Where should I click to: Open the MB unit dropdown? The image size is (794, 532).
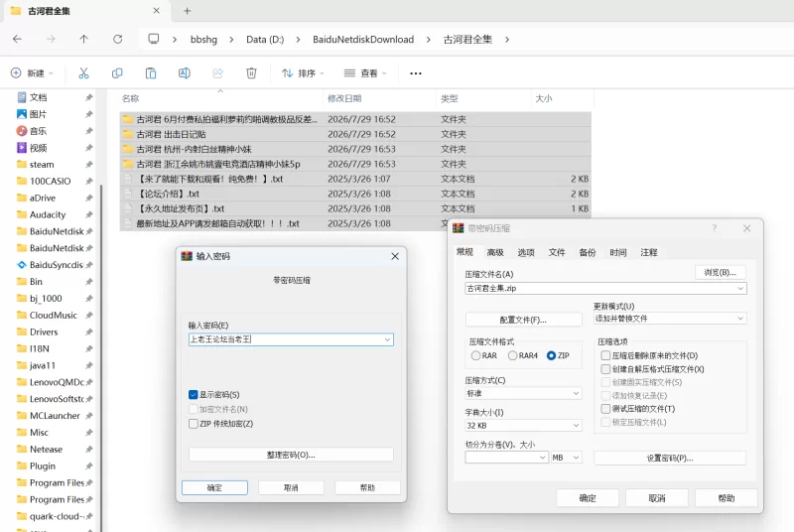(x=577, y=458)
